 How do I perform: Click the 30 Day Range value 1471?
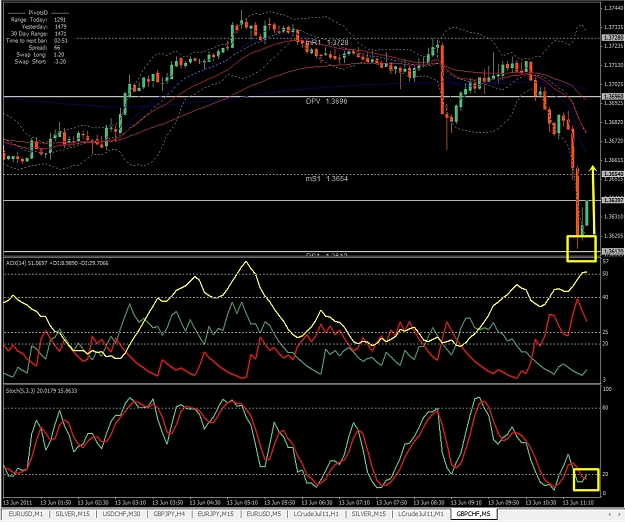(61, 34)
